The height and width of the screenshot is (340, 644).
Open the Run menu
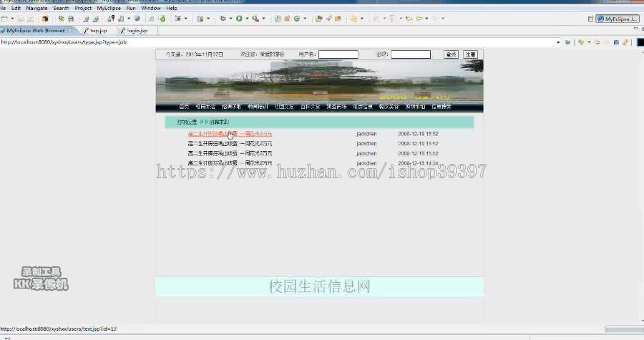pyautogui.click(x=131, y=8)
